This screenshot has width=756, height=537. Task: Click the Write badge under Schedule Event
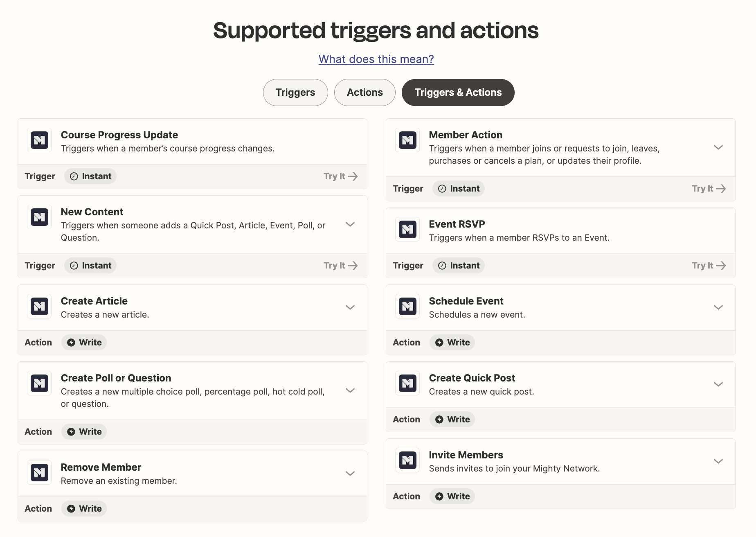452,343
